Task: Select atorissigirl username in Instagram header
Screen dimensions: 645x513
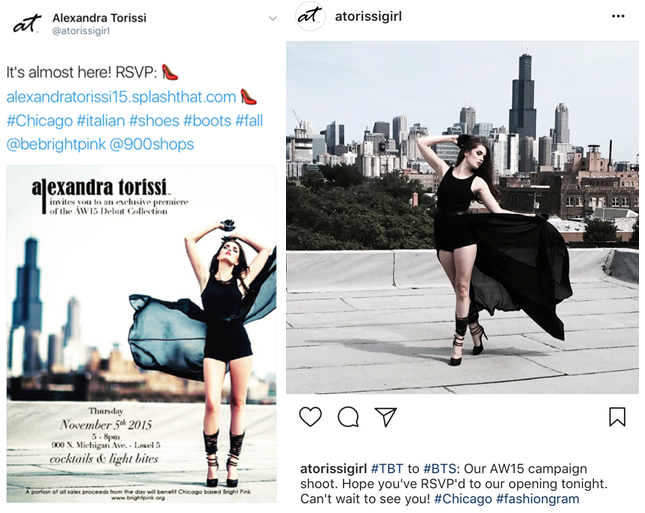Action: [x=368, y=16]
